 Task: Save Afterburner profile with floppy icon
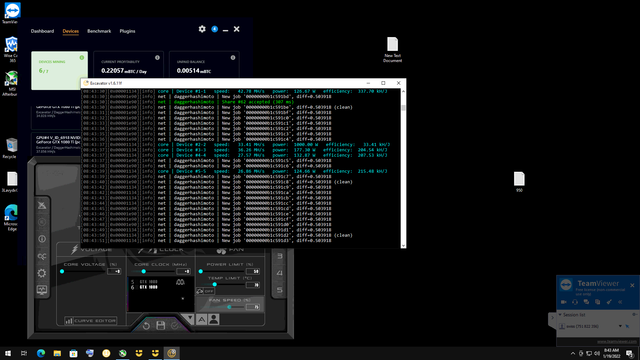(160, 325)
